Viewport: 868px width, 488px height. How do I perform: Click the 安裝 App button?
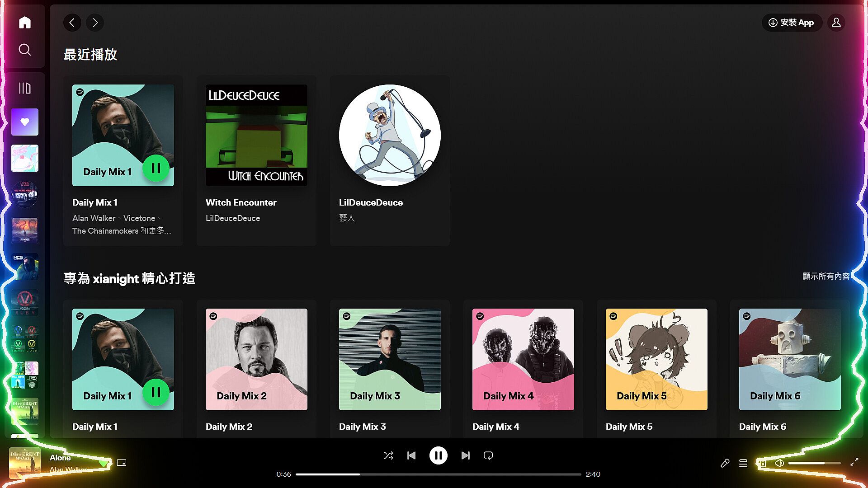[792, 23]
